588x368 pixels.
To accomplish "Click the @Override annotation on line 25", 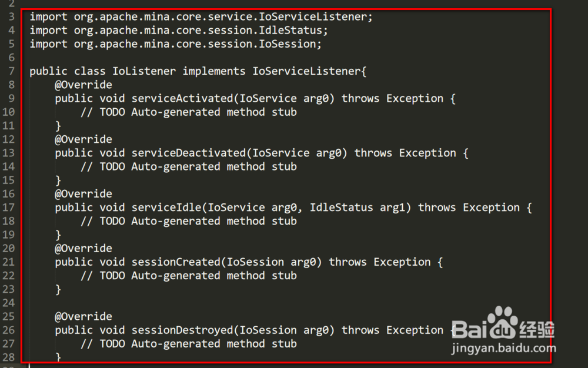I will 83,316.
